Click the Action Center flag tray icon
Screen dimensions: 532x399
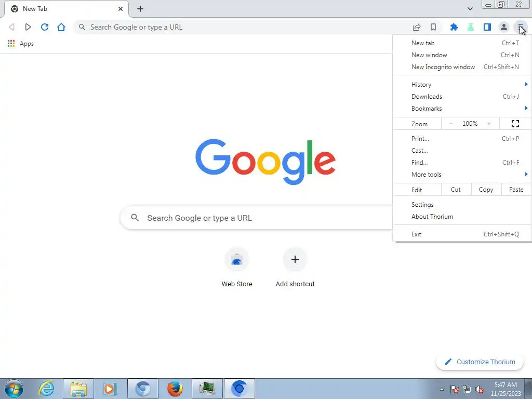coord(455,389)
